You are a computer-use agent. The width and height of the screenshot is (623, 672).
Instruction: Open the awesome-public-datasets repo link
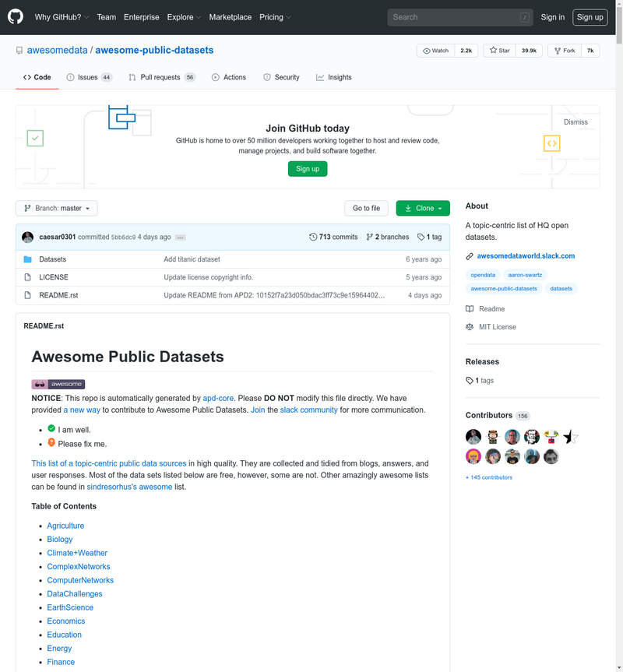point(154,50)
